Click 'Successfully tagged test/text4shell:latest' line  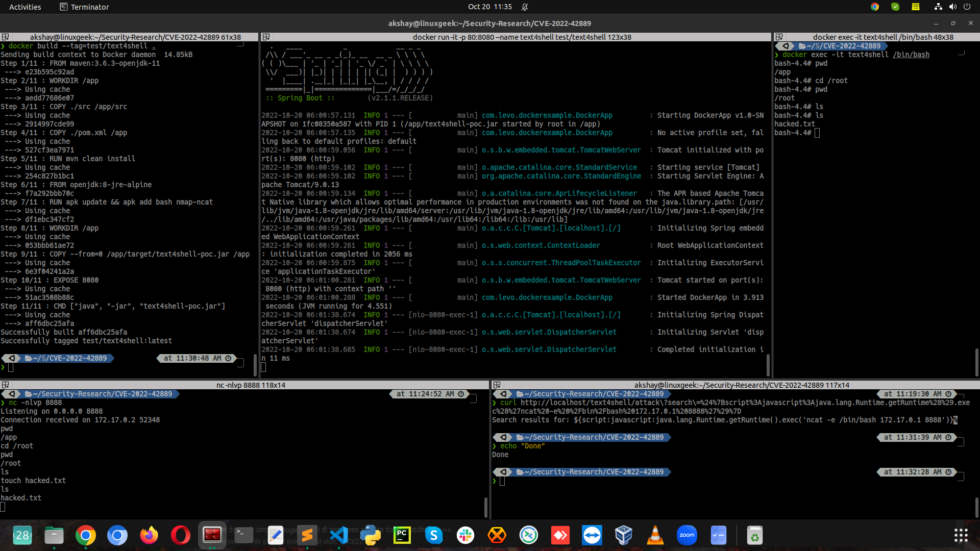86,341
